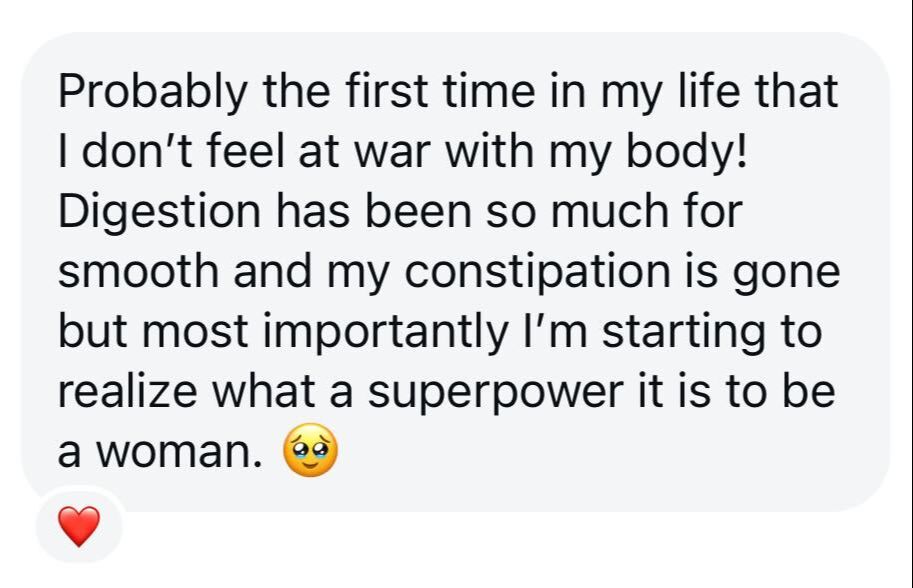Click the word "importantly" in the message
This screenshot has height=588, width=913.
click(401, 333)
